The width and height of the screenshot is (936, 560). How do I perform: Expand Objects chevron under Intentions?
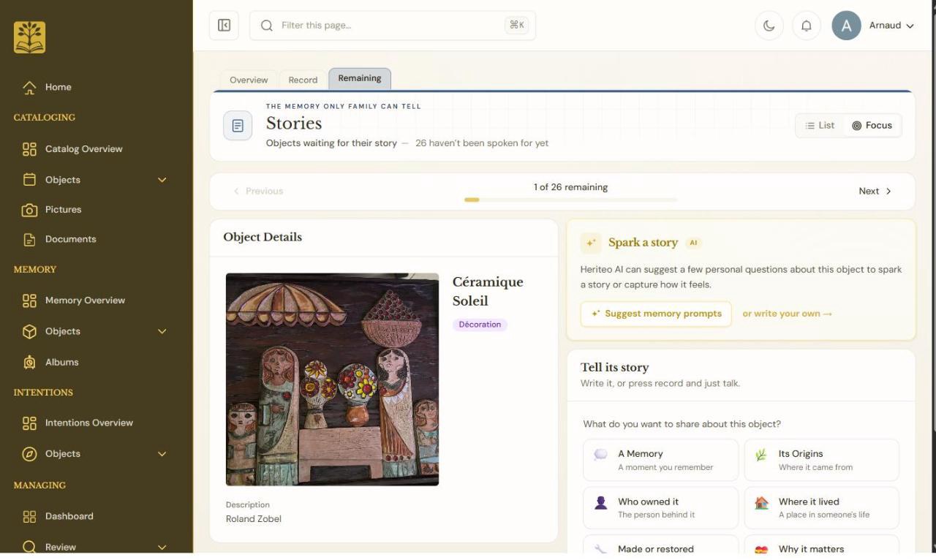point(162,454)
